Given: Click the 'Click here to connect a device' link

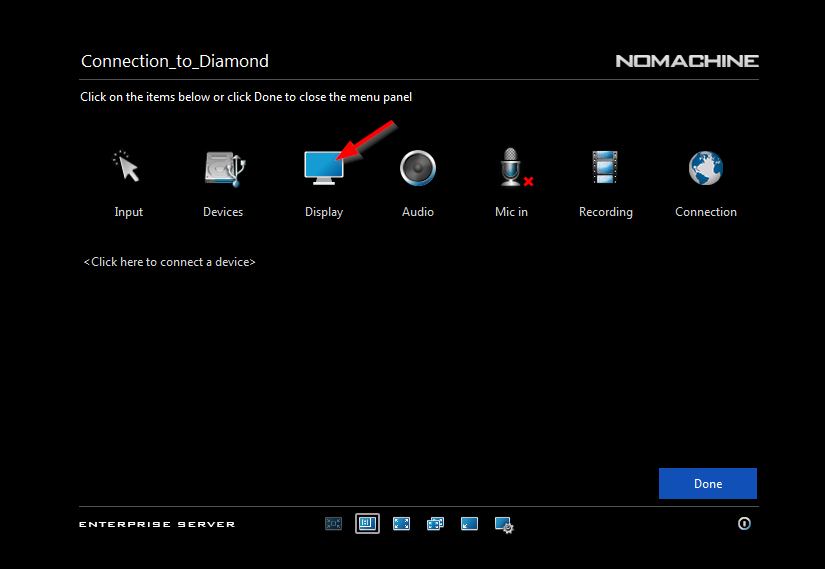Looking at the screenshot, I should (169, 262).
